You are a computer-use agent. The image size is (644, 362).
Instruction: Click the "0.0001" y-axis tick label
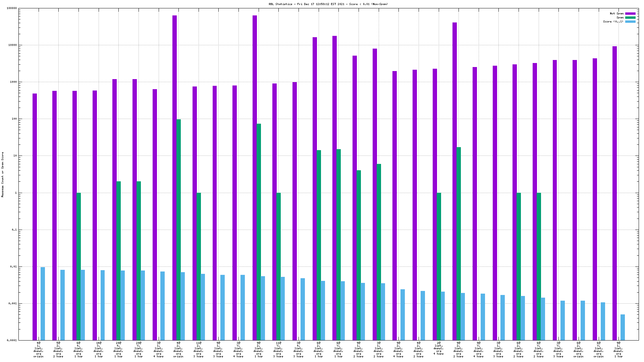tap(11, 341)
